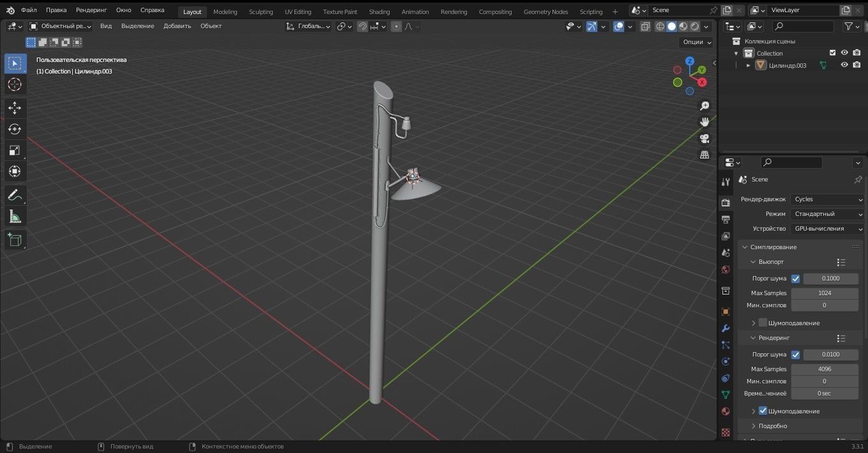Open the Рендер-движок dropdown

pos(827,199)
